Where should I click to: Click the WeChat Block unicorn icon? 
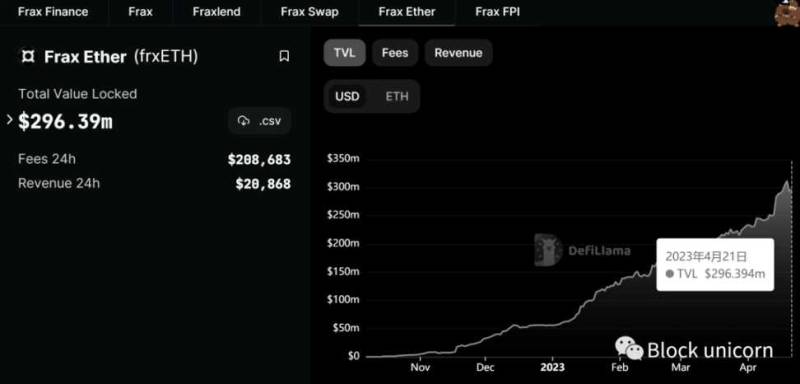629,349
